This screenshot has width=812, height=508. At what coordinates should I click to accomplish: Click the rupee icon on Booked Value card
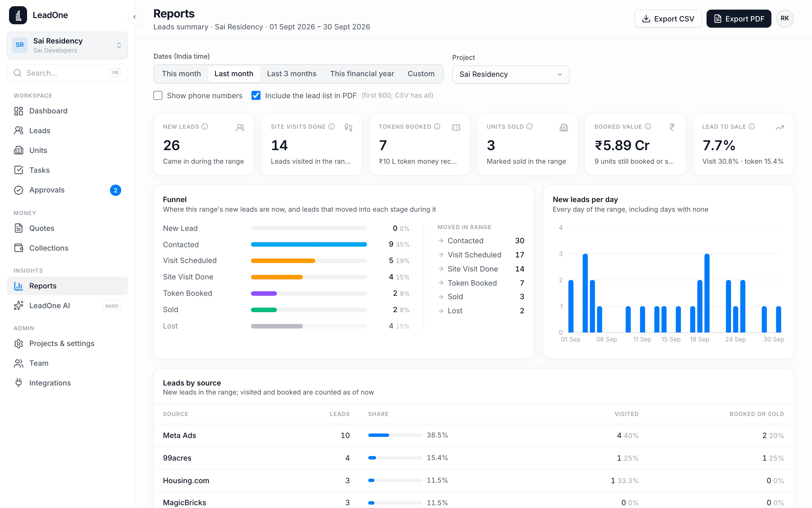click(x=672, y=128)
